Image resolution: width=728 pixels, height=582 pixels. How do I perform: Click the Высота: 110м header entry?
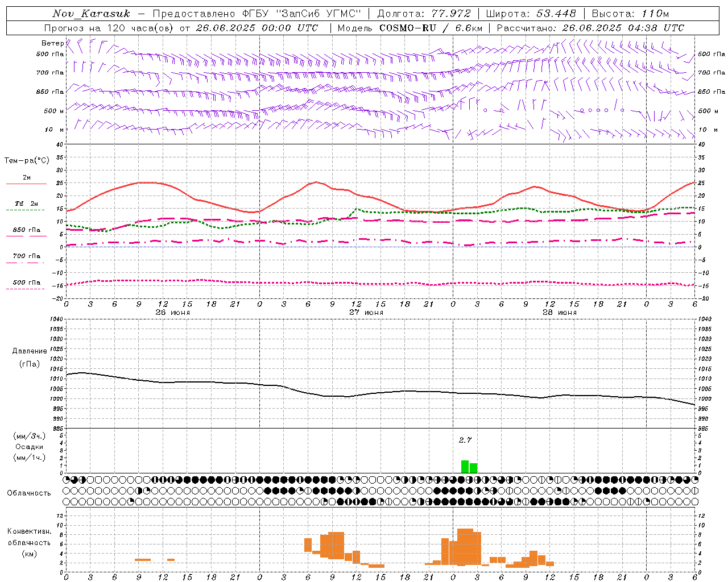point(630,14)
